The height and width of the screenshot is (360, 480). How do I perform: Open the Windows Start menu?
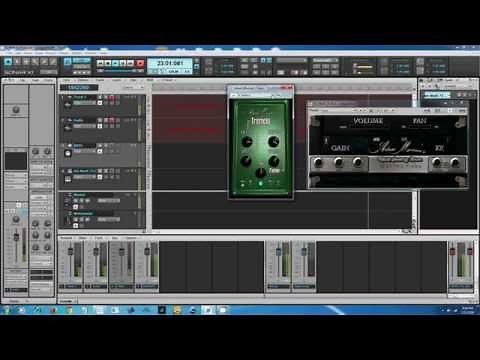click(7, 310)
